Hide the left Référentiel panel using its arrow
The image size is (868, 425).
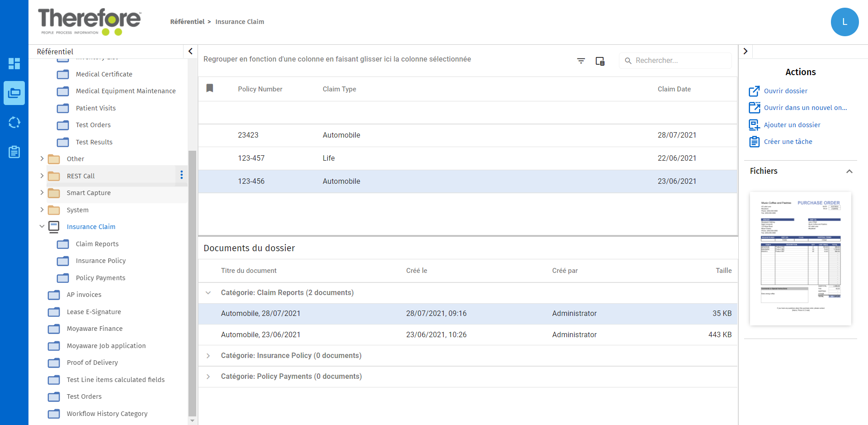190,51
